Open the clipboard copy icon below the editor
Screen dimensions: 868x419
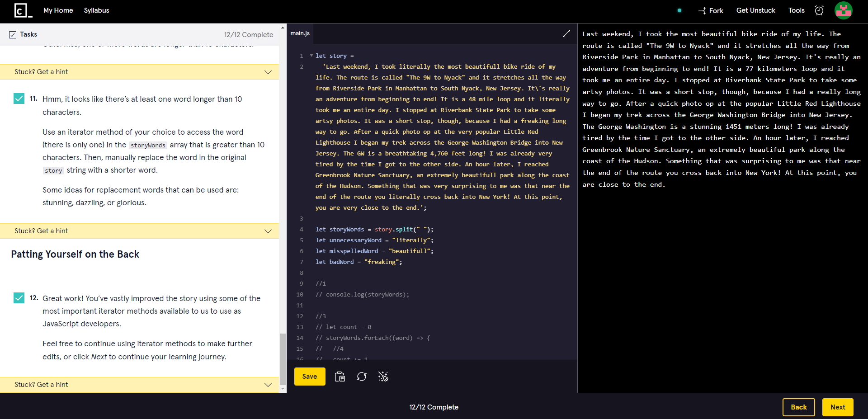point(340,377)
